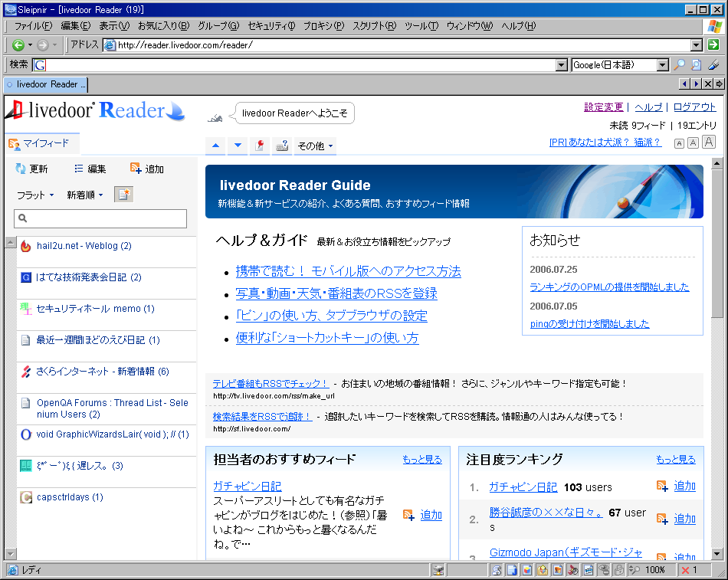Select the largest A font size option

point(708,142)
